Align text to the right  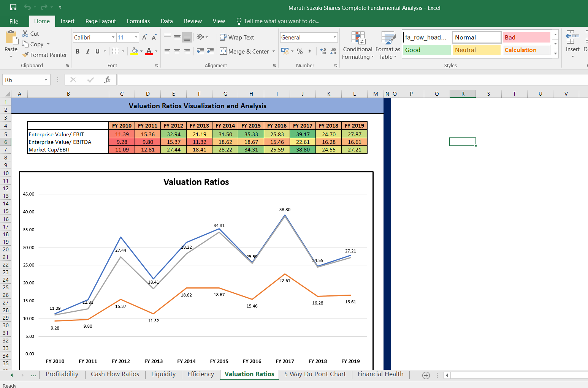187,51
